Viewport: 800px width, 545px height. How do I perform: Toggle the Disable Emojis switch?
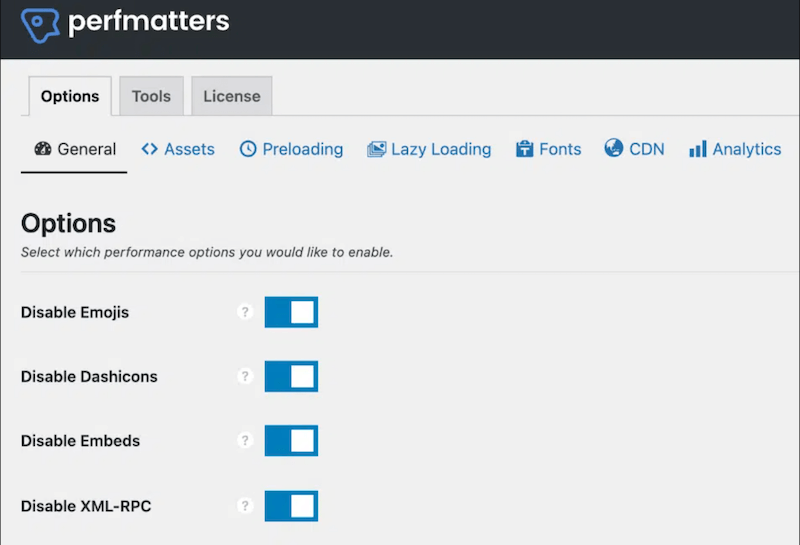coord(291,312)
